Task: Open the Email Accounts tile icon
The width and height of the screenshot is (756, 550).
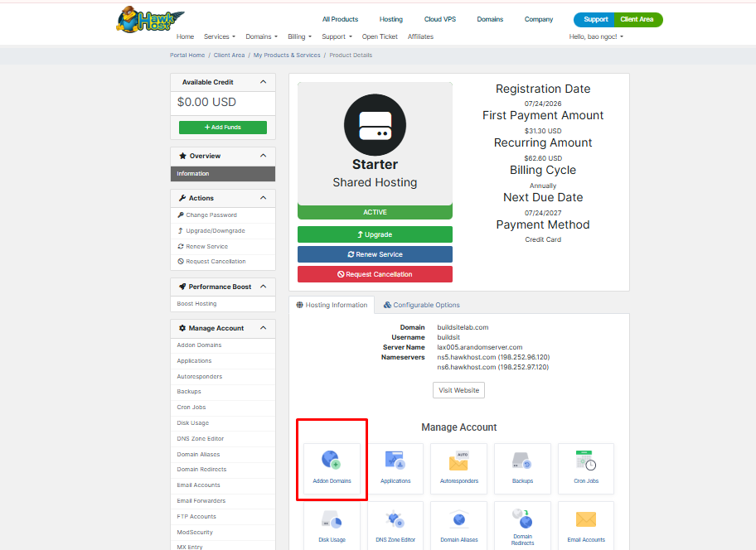Action: coord(586,519)
